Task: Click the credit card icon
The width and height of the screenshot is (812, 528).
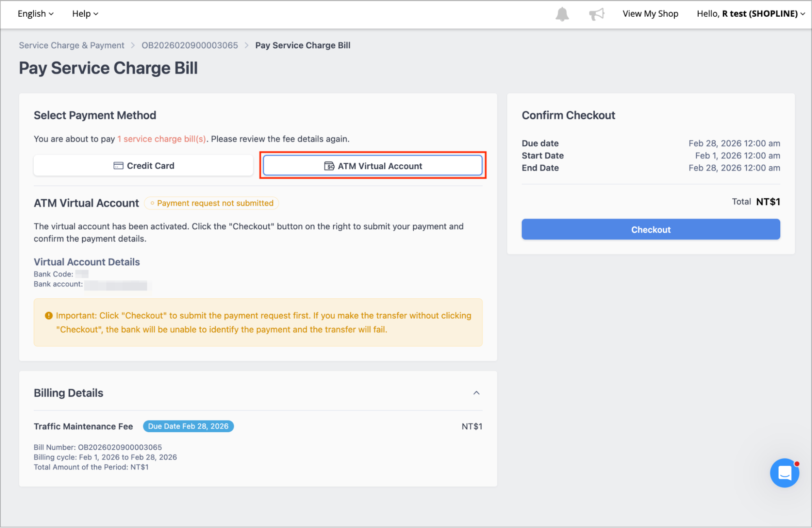Action: pyautogui.click(x=118, y=166)
